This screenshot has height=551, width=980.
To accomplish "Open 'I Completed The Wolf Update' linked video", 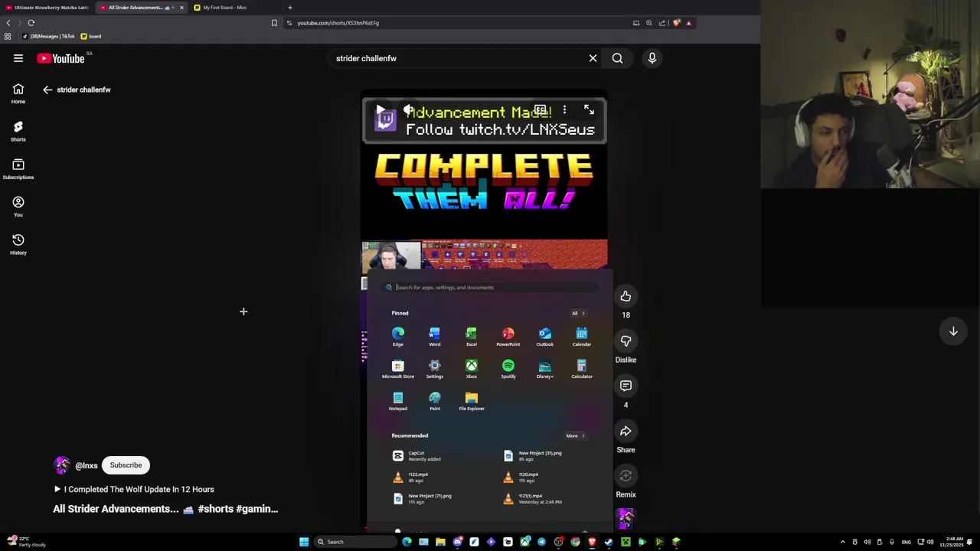I will point(134,489).
